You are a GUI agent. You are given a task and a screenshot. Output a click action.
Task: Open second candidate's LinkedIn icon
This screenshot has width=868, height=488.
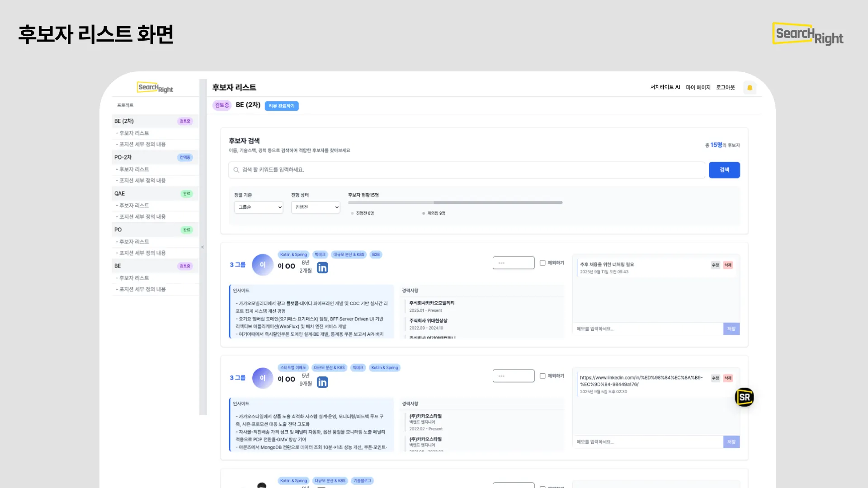tap(322, 382)
